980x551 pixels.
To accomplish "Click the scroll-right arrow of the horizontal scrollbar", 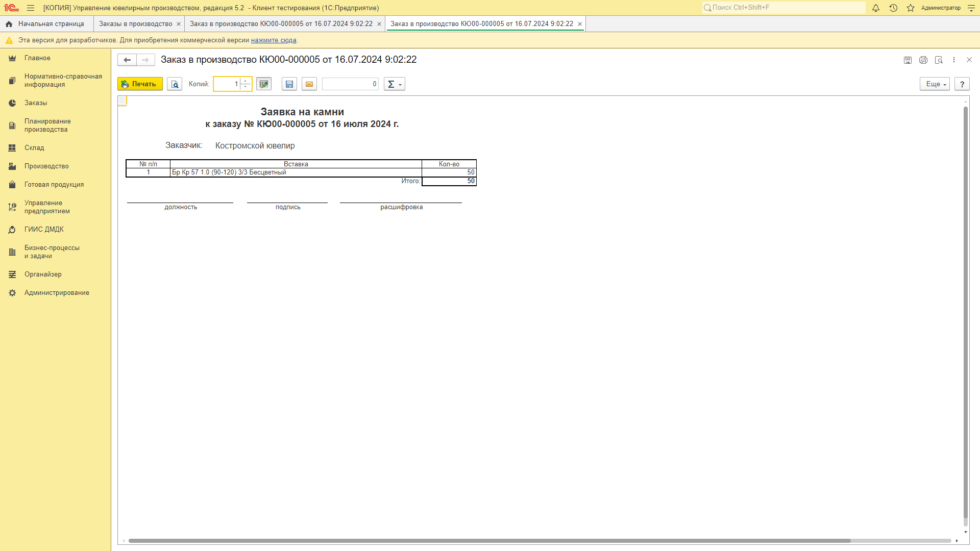I will coord(957,541).
